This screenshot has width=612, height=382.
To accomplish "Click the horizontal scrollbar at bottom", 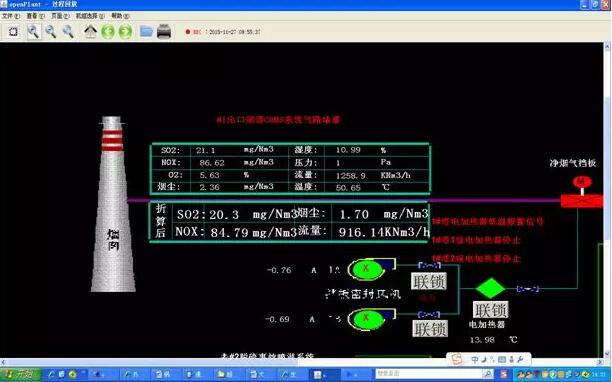I will click(x=301, y=362).
